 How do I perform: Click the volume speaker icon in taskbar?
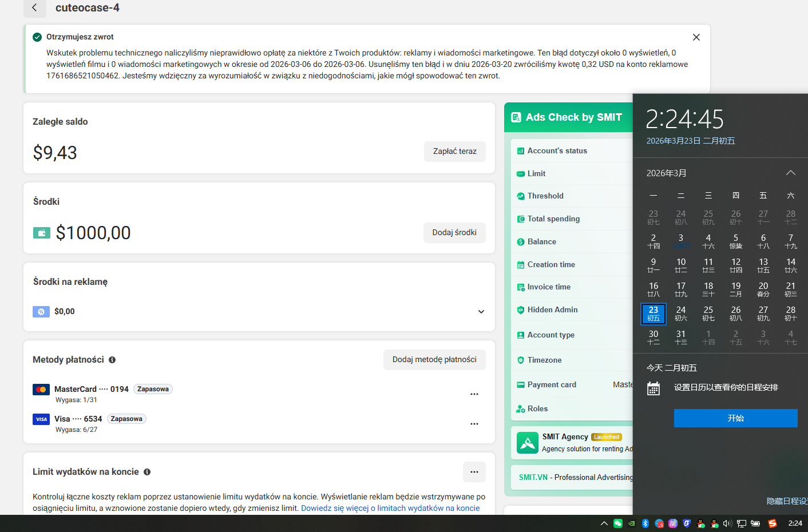(x=727, y=523)
